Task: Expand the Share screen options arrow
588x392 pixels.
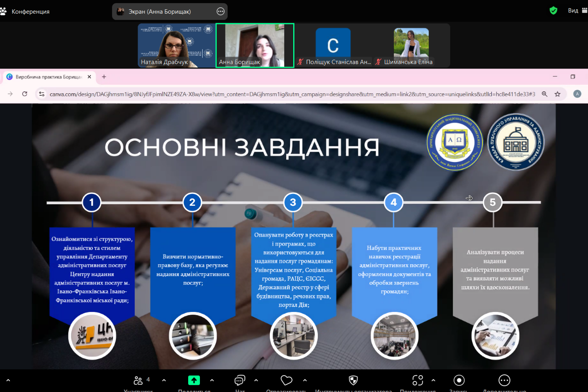Action: pos(212,380)
